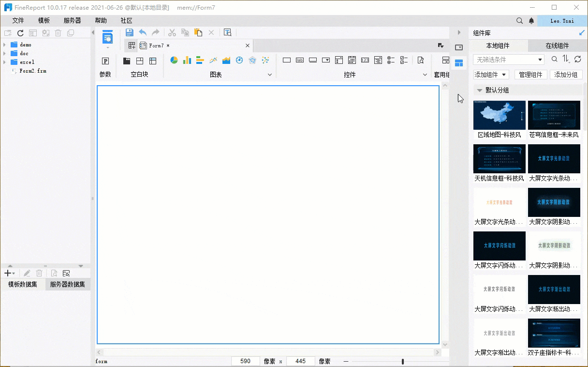Expand the 图表 chart list chevron
The width and height of the screenshot is (588, 367).
pos(270,75)
